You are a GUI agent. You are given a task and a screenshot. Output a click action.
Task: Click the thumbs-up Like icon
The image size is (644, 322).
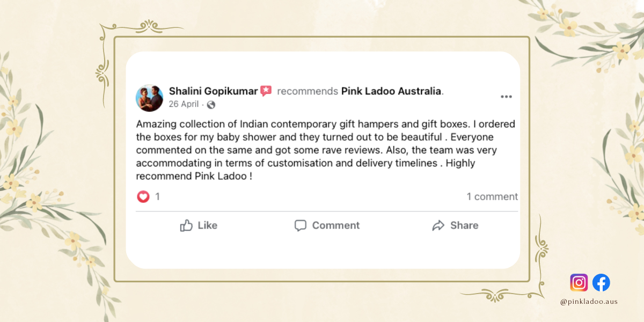coord(186,225)
